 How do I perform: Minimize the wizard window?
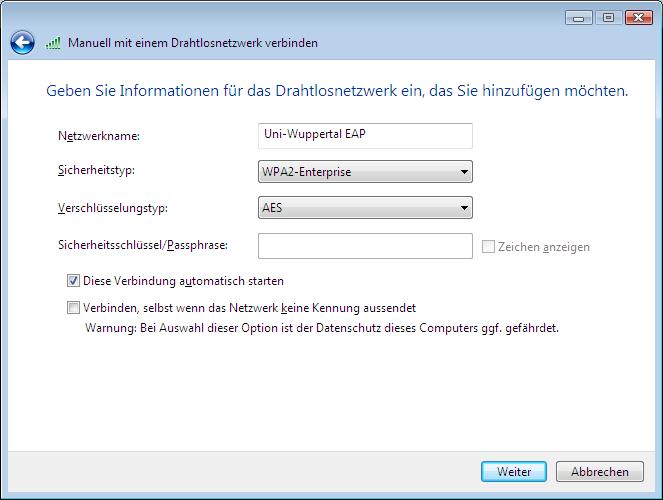click(x=578, y=18)
